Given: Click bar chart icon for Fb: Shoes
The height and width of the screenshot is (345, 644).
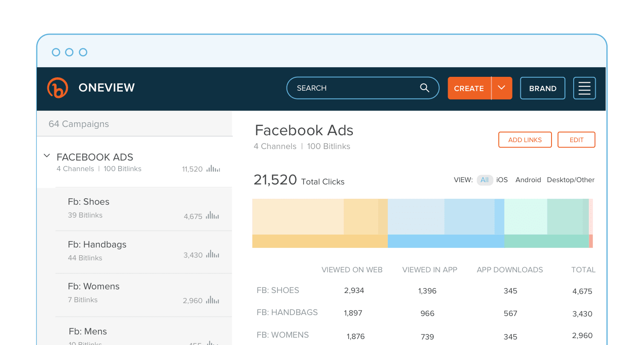Looking at the screenshot, I should pyautogui.click(x=213, y=215).
